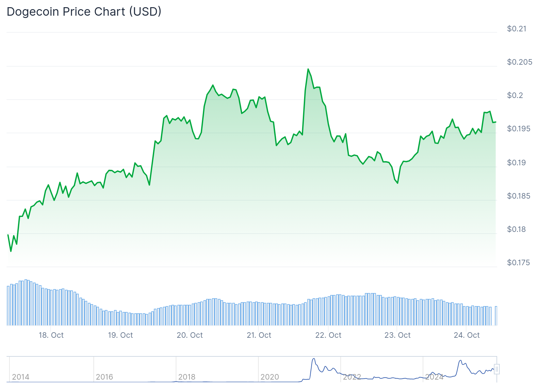
Task: Click the 23. Oct date axis label
Action: pos(397,335)
